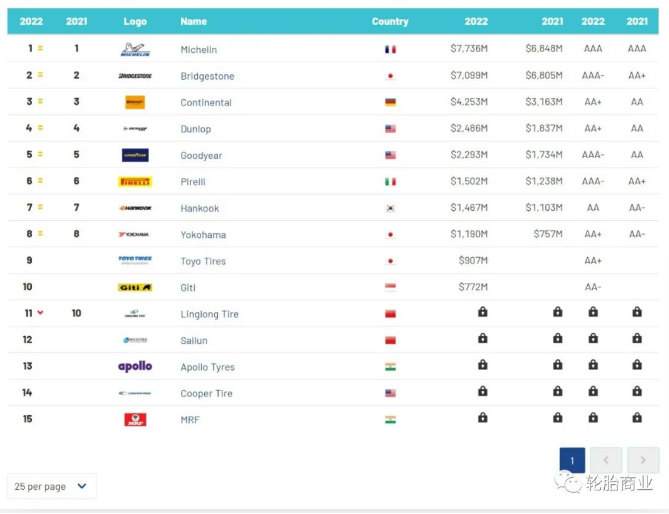Click the Bridgestone logo
Viewport: 669px width, 514px height.
(135, 76)
